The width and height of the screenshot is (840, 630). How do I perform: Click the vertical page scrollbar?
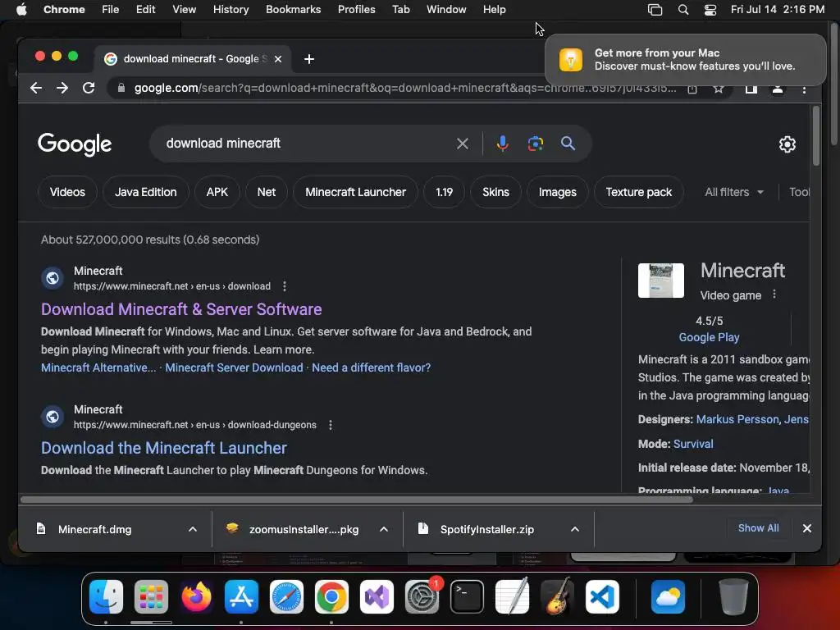tap(816, 136)
